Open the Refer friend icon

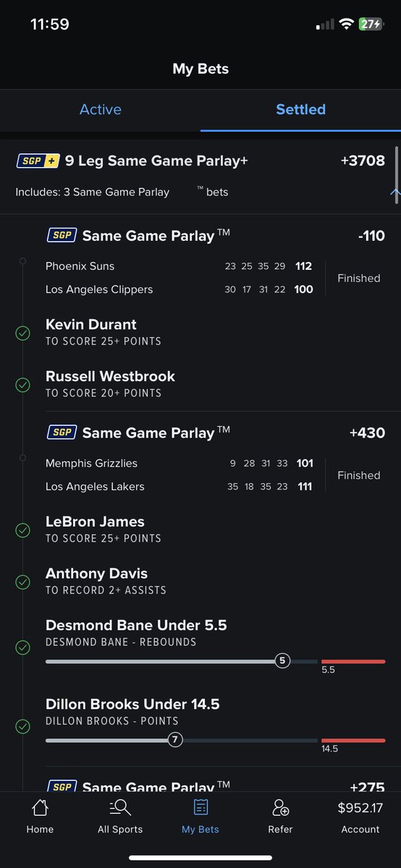click(280, 807)
